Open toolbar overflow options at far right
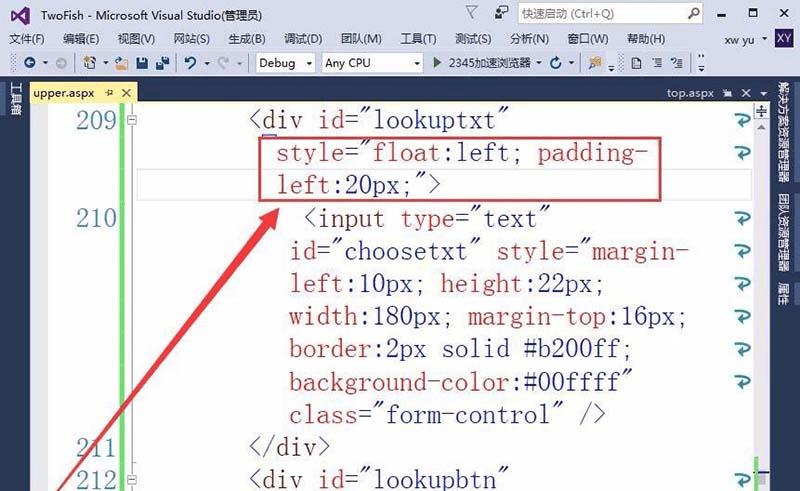The width and height of the screenshot is (800, 491). [x=701, y=63]
